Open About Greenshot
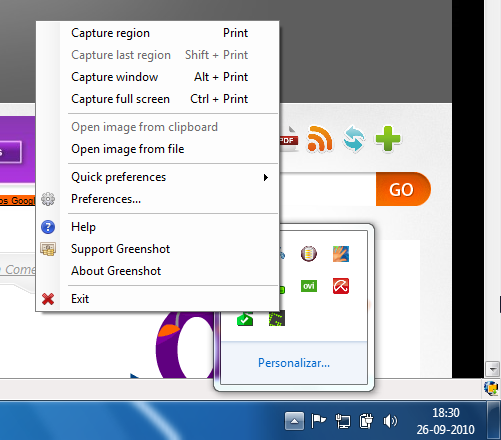This screenshot has height=440, width=501. (x=157, y=271)
